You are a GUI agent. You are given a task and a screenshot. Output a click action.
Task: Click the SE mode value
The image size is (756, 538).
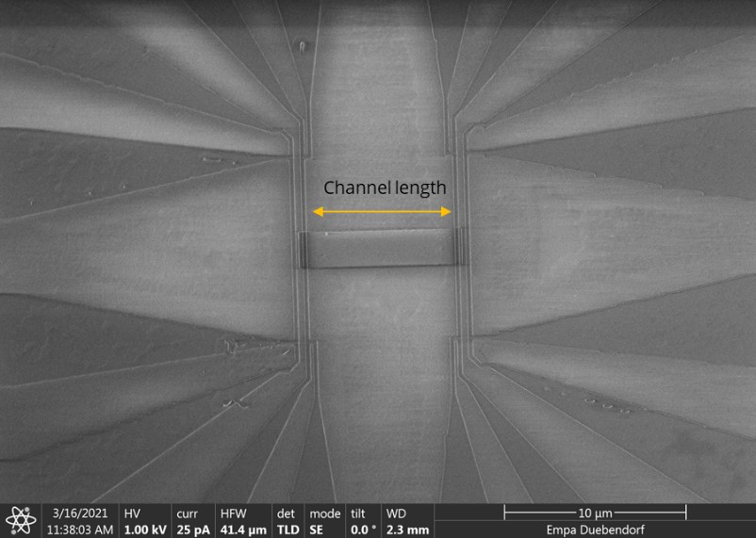point(317,530)
